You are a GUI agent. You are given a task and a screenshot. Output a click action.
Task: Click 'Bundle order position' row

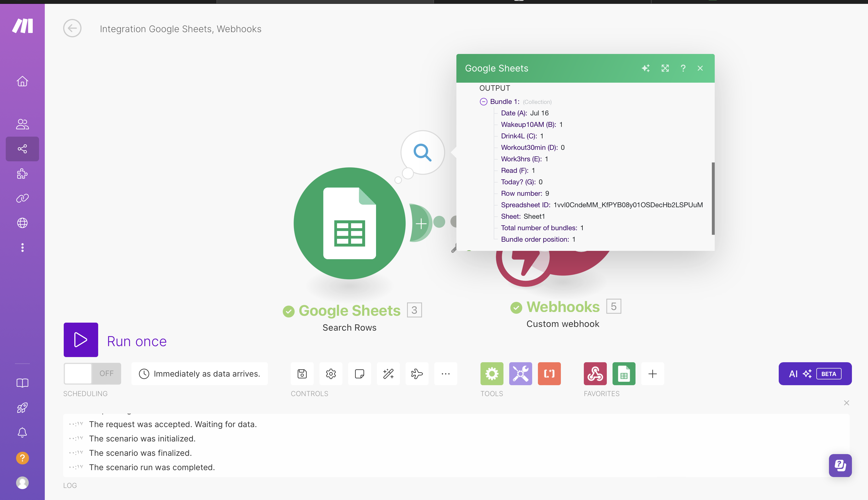click(x=538, y=239)
